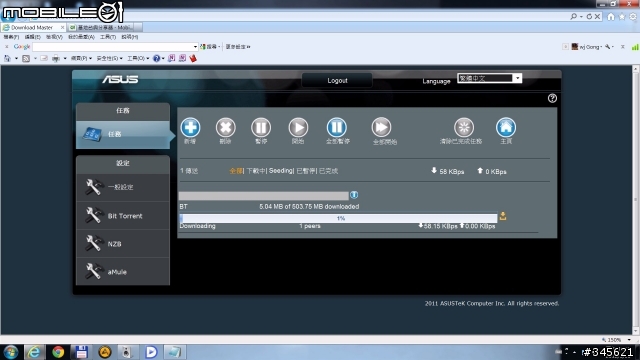Click the greyed-out task name bar
Image resolution: width=640 pixels, height=360 pixels.
(x=264, y=196)
